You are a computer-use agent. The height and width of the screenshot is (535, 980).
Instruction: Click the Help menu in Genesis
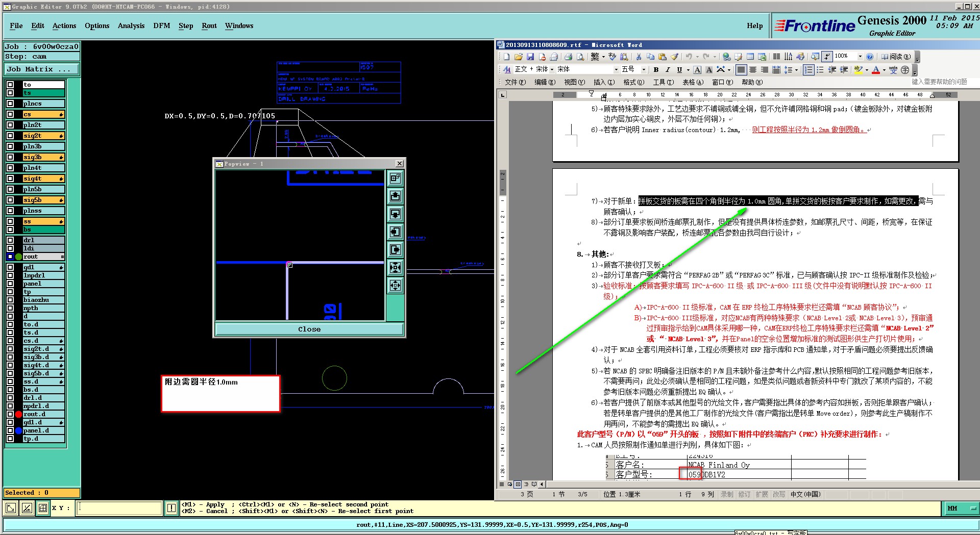[x=754, y=26]
